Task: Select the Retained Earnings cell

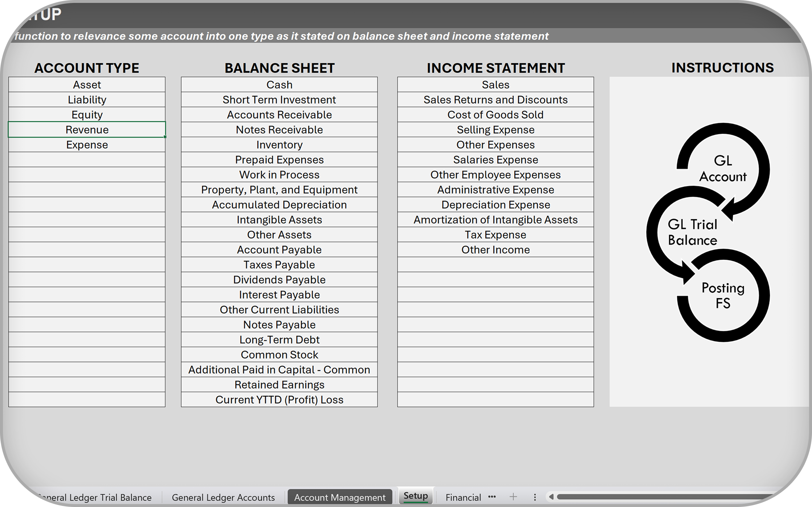Action: 279,385
